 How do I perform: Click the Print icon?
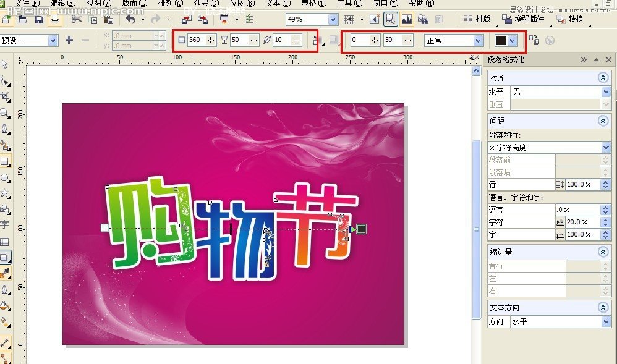pos(56,19)
